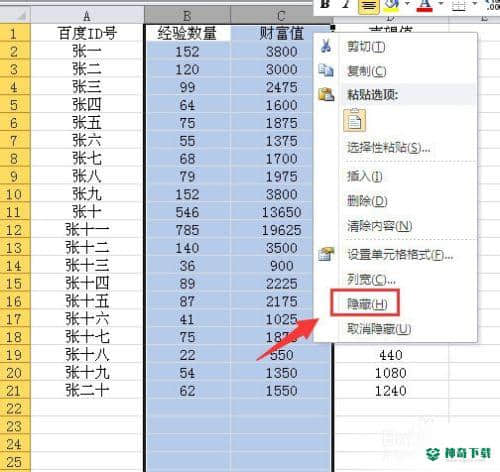This screenshot has width=500, height=472.
Task: Click the Bold icon in mini toolbar
Action: [x=325, y=4]
